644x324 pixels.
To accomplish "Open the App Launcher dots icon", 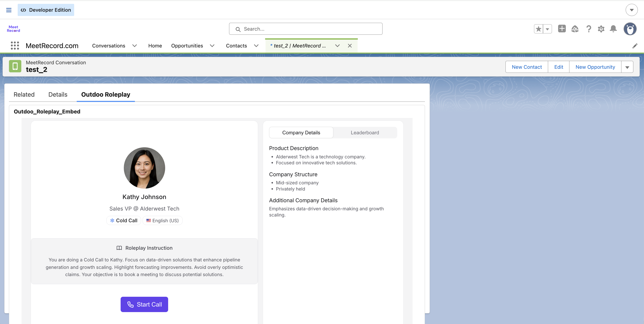I will 15,46.
